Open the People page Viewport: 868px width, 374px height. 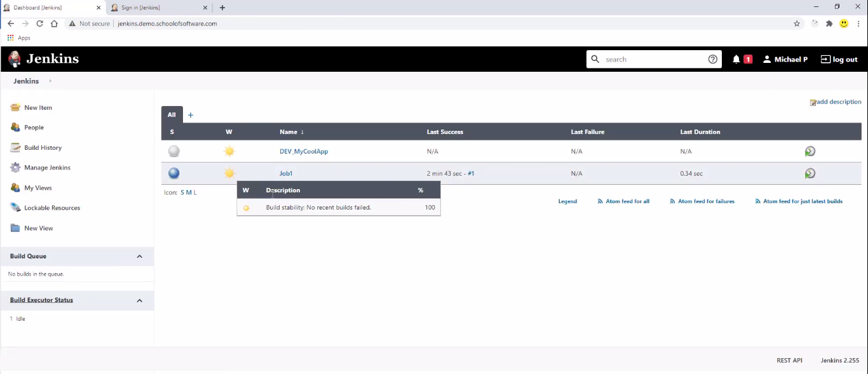coord(35,127)
